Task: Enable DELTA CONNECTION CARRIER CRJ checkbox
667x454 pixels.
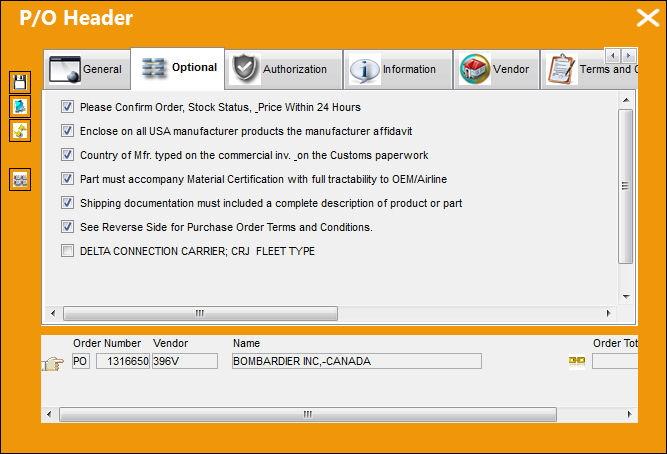Action: tap(67, 251)
